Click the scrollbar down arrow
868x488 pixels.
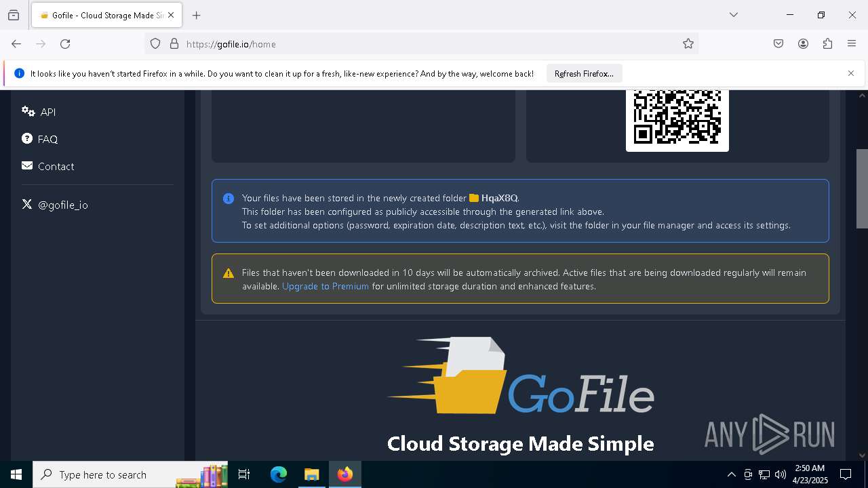coord(862,455)
